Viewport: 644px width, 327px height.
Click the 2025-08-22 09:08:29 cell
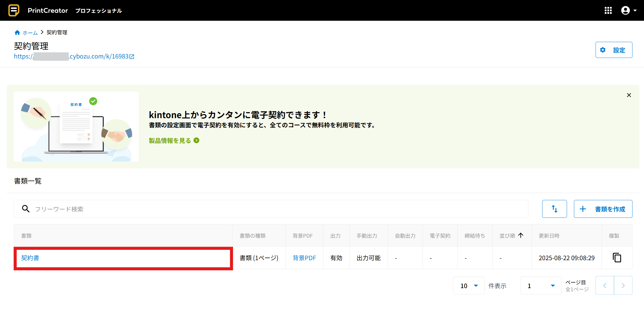(x=567, y=258)
